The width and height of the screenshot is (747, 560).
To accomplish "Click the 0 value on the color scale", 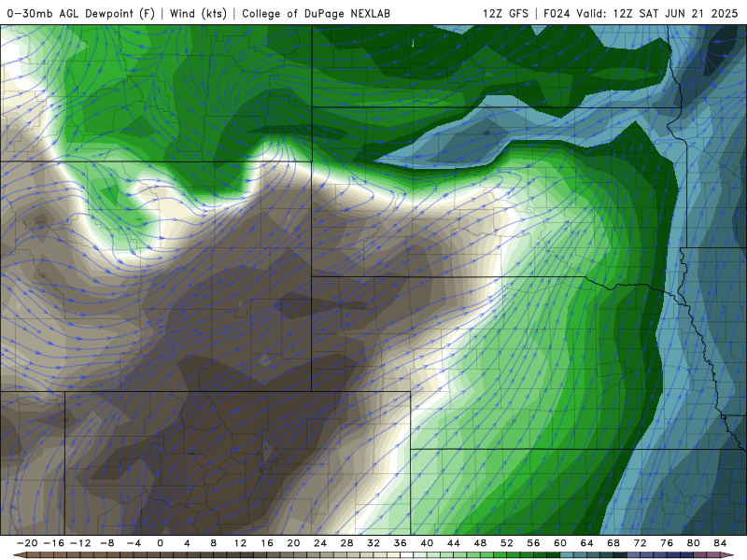I will tap(160, 543).
